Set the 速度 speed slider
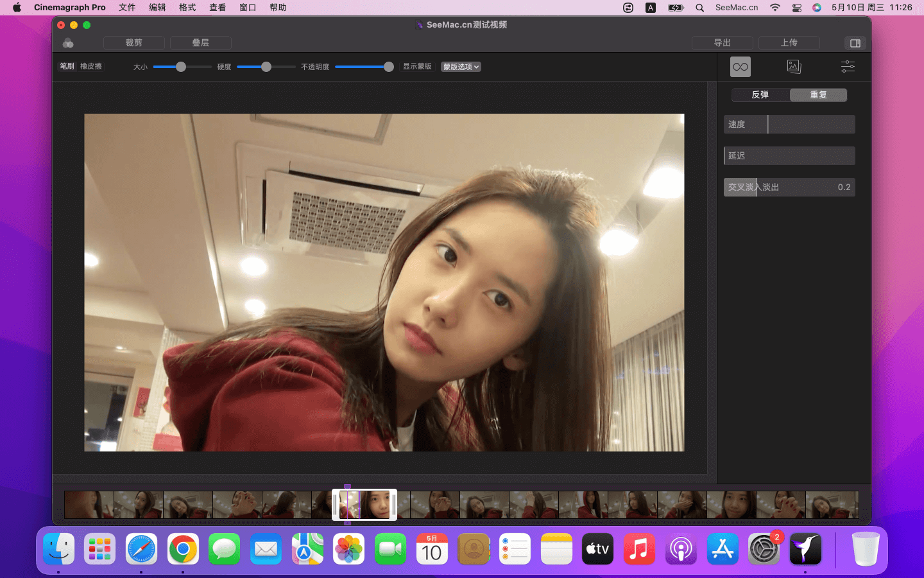The height and width of the screenshot is (578, 924). (x=789, y=125)
